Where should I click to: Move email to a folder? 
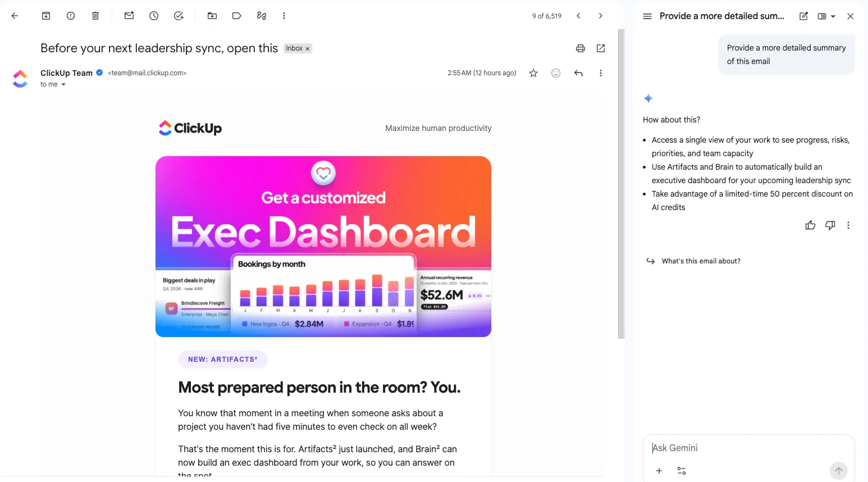coord(212,16)
